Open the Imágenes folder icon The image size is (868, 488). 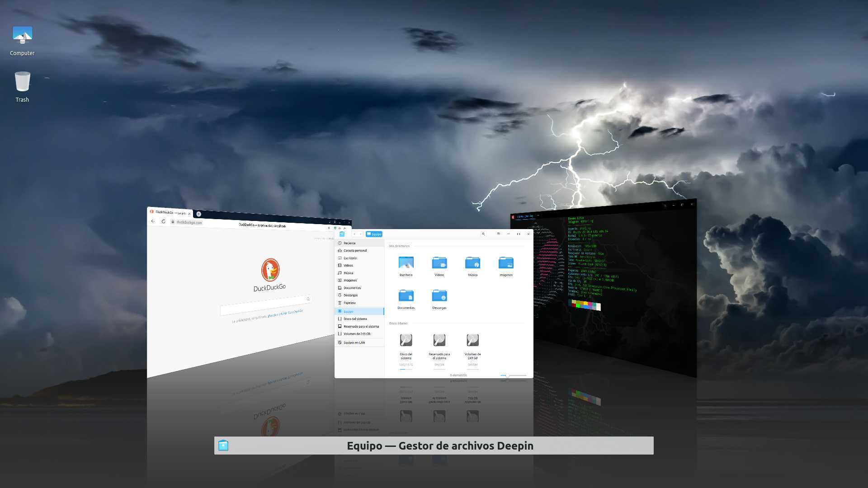click(506, 263)
